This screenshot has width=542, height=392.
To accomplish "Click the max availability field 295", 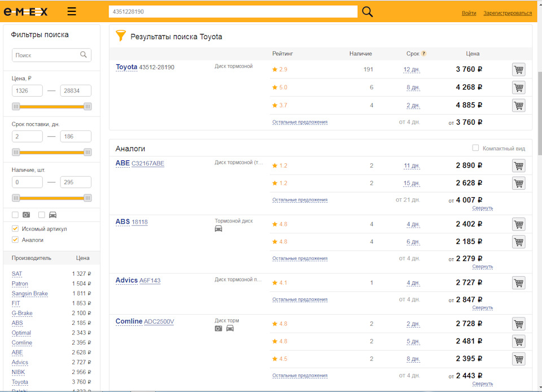I will tap(76, 182).
